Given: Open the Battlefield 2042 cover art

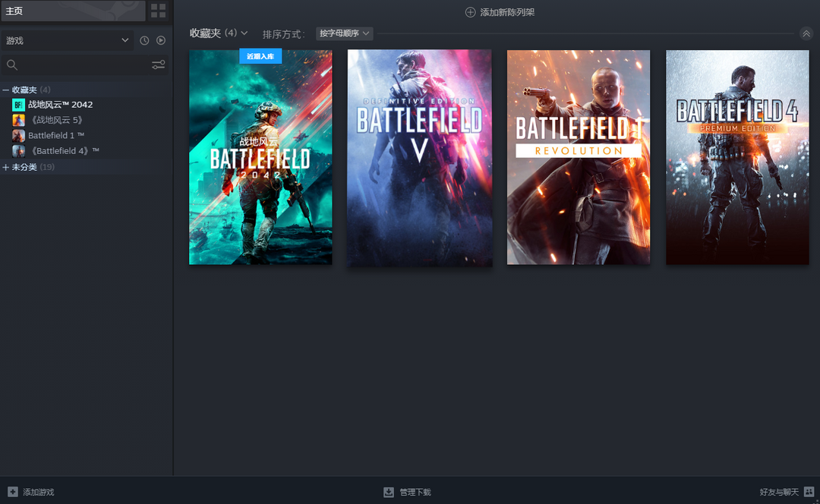Looking at the screenshot, I should click(260, 157).
